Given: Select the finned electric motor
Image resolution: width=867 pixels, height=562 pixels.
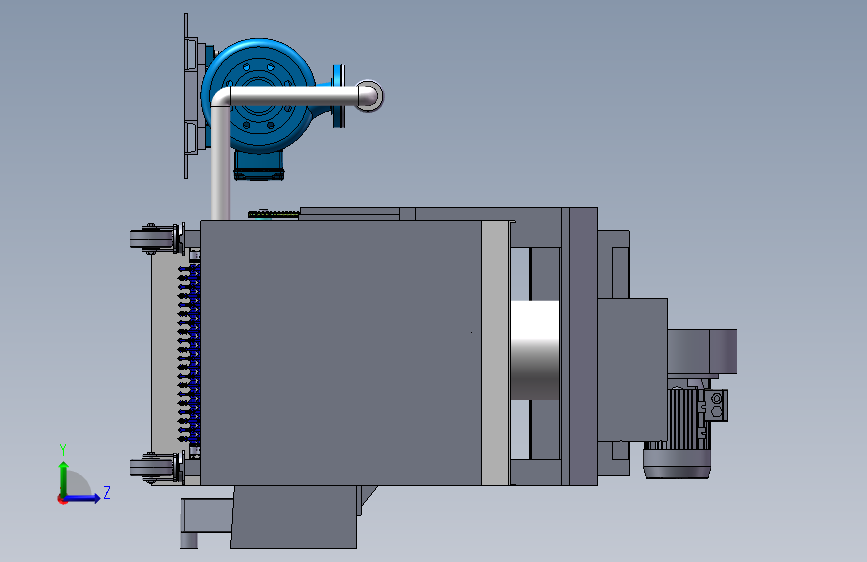Looking at the screenshot, I should click(x=677, y=431).
